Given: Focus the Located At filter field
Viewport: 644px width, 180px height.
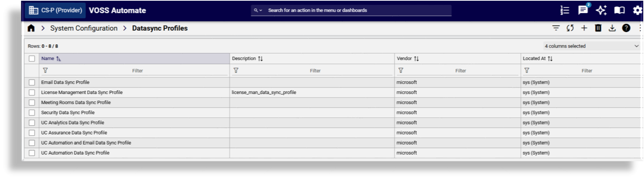Looking at the screenshot, I should (586, 71).
